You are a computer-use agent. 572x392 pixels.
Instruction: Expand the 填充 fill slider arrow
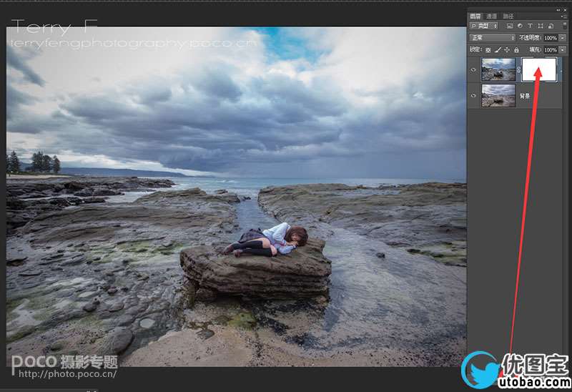point(563,50)
